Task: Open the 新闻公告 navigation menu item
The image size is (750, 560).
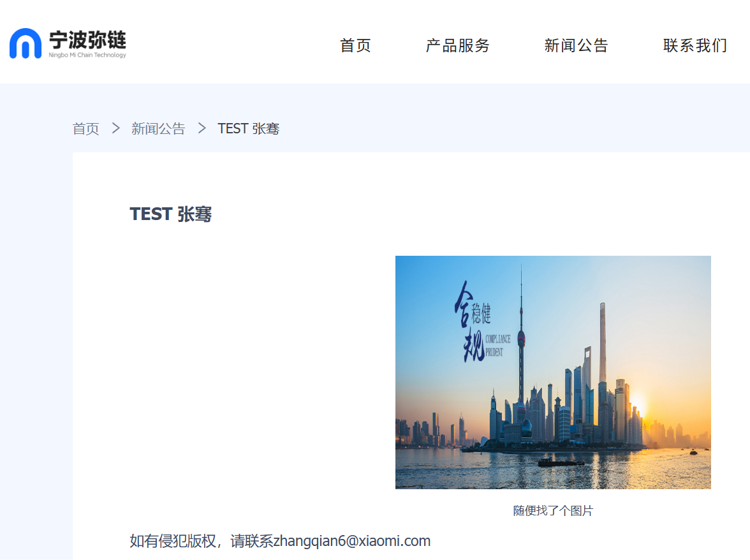Action: (577, 45)
